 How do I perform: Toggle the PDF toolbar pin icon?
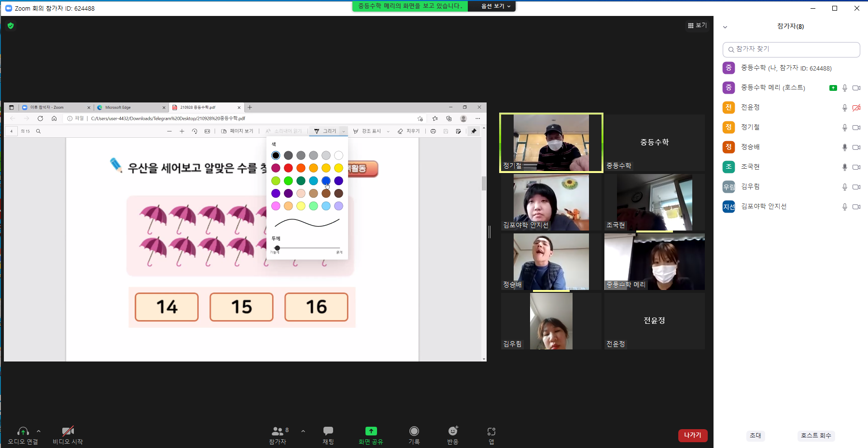474,131
